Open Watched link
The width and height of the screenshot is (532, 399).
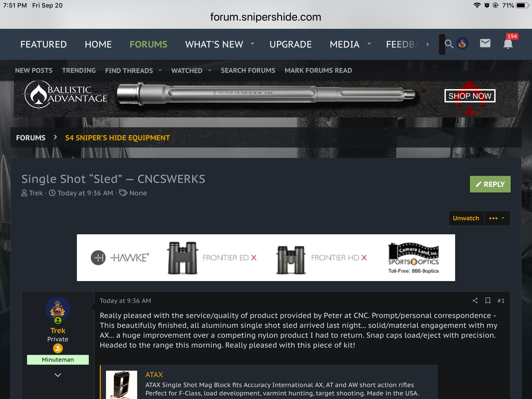tap(187, 70)
